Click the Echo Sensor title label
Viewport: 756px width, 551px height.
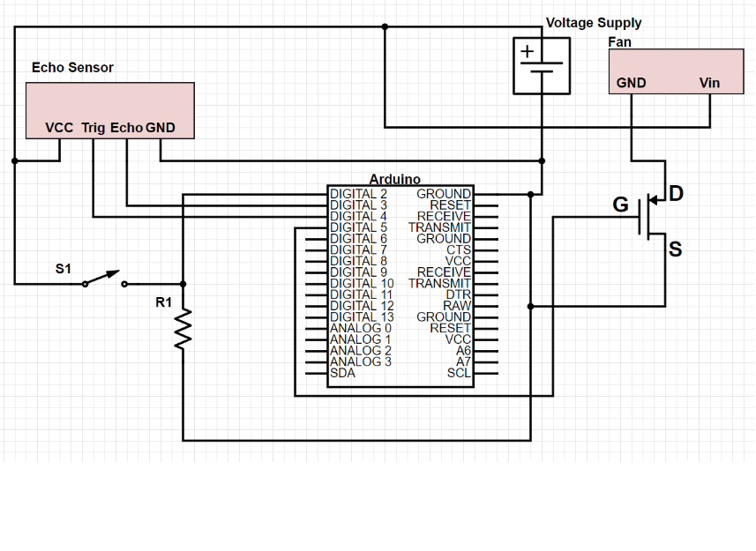(72, 67)
